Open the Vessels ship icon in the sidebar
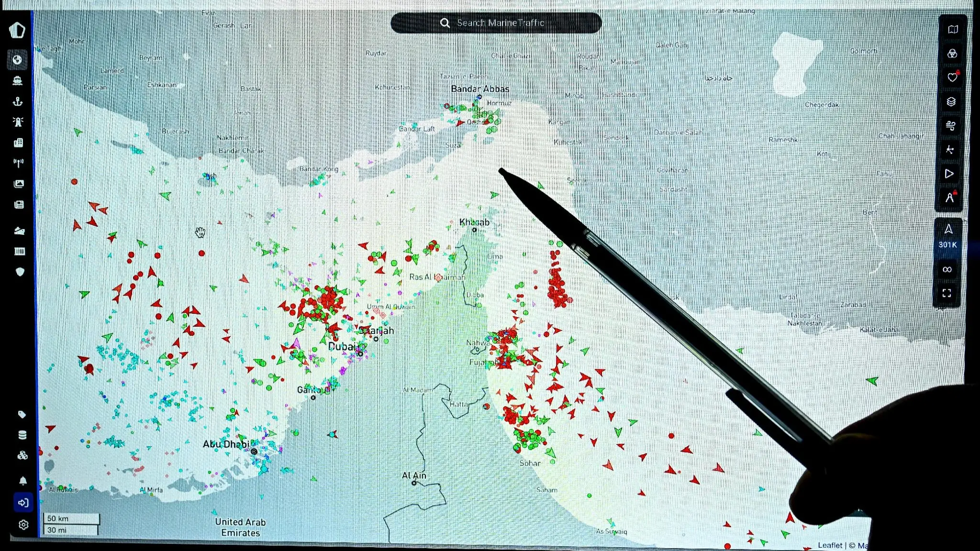Viewport: 980px width, 551px height. (18, 80)
